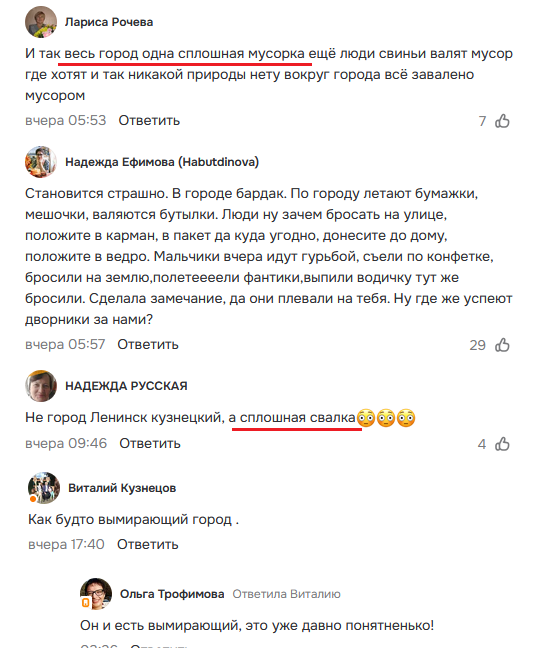
Task: Open Ольга Трофимова's profile avatar
Action: coord(96,594)
